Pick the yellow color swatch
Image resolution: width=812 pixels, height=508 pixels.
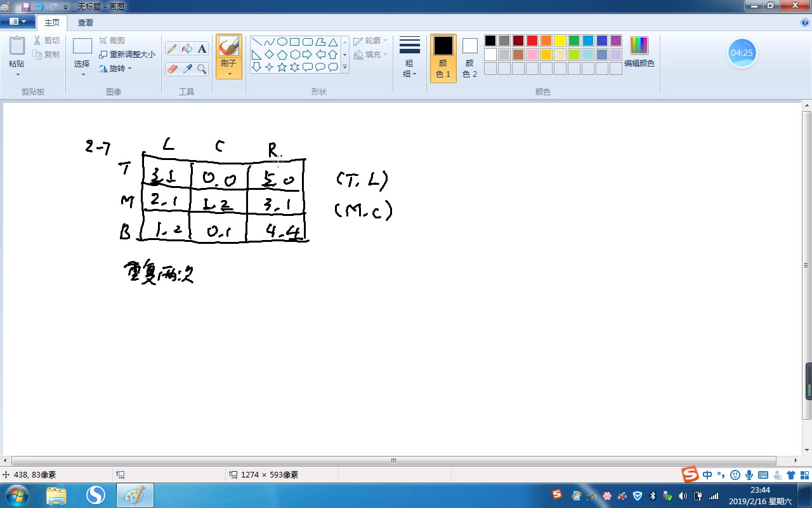560,41
